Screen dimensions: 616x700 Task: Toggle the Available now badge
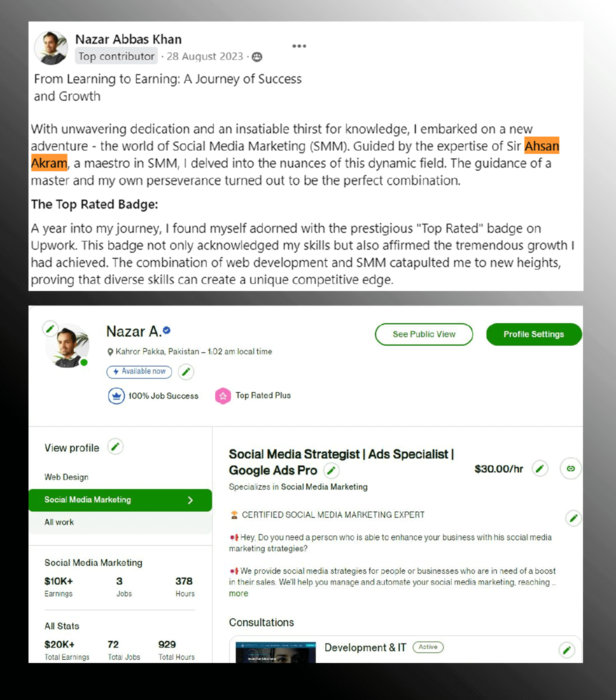pos(139,371)
